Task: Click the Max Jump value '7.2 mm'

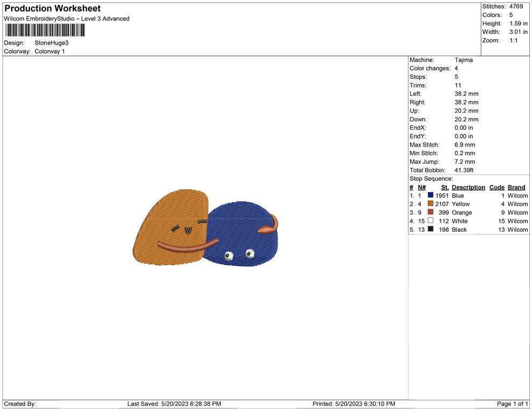Action: tap(465, 162)
